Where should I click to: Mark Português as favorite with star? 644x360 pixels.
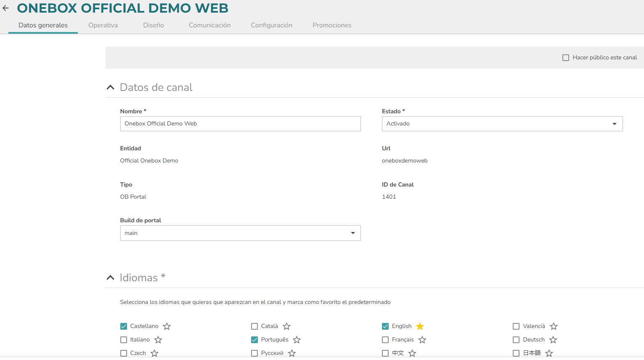[x=297, y=340]
